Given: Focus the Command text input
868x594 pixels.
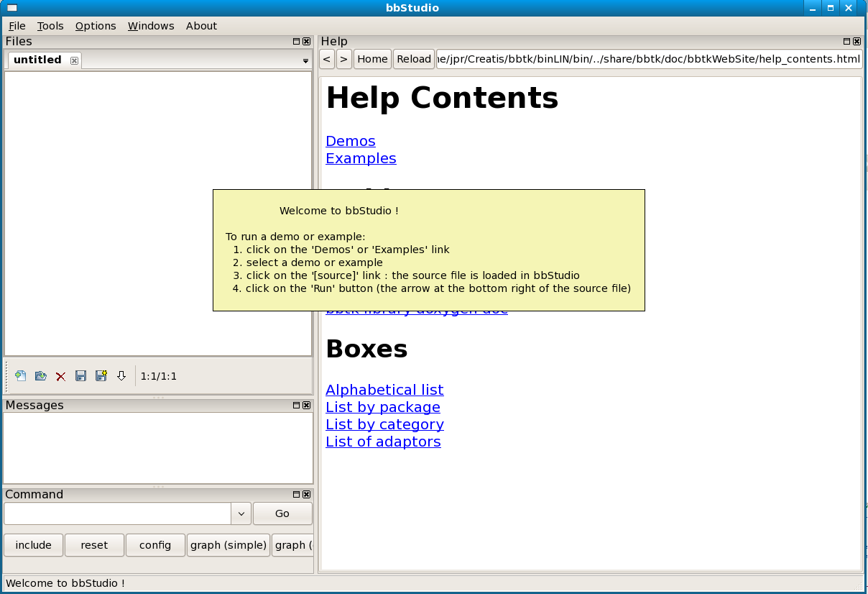Looking at the screenshot, I should tap(117, 513).
